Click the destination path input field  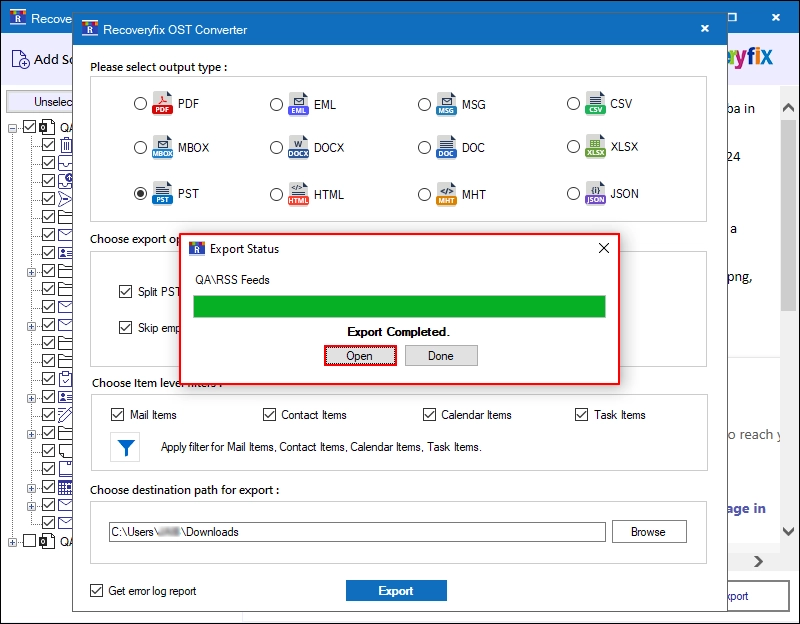click(x=357, y=532)
